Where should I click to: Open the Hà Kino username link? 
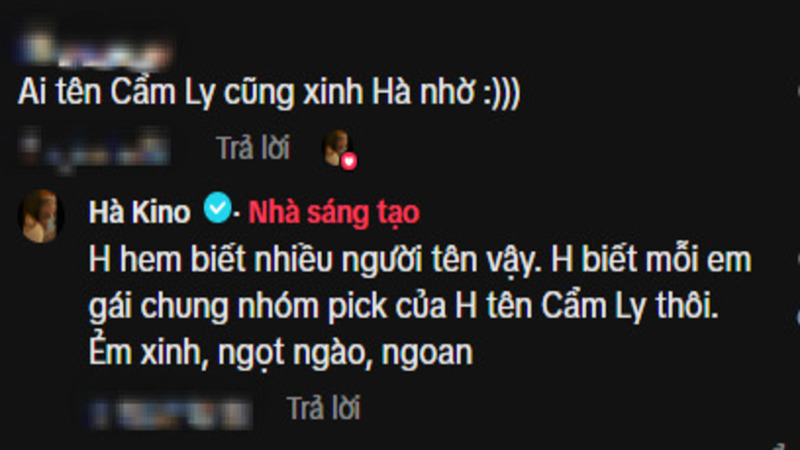139,212
